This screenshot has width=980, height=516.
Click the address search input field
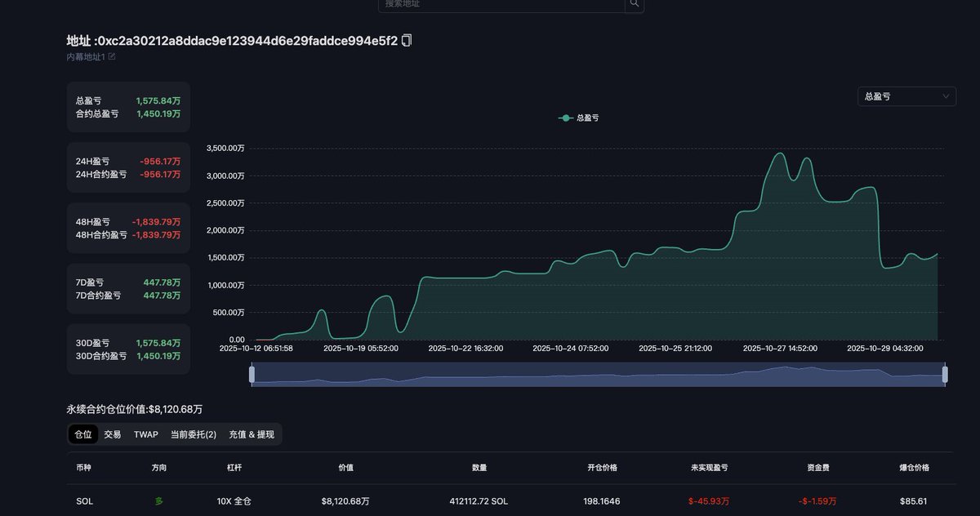[x=501, y=4]
